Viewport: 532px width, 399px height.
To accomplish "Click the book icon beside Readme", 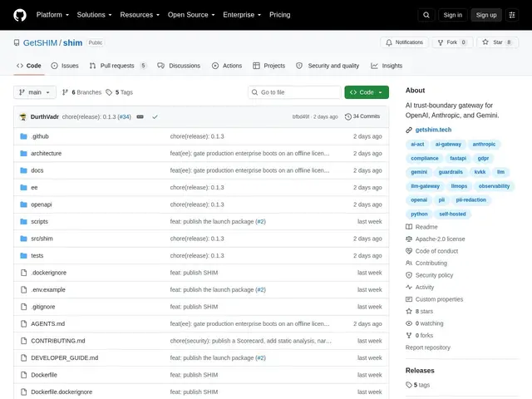I will [x=409, y=227].
